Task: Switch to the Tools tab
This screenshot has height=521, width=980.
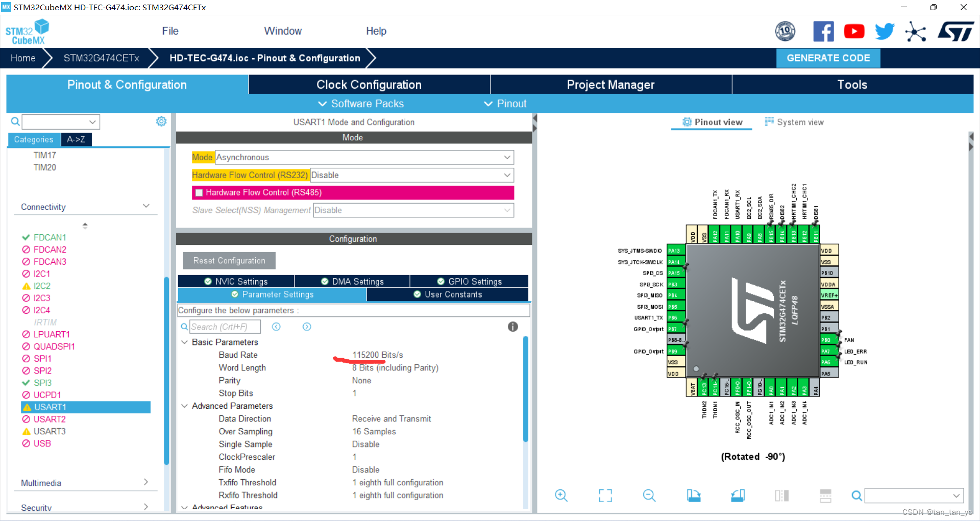Action: 852,85
